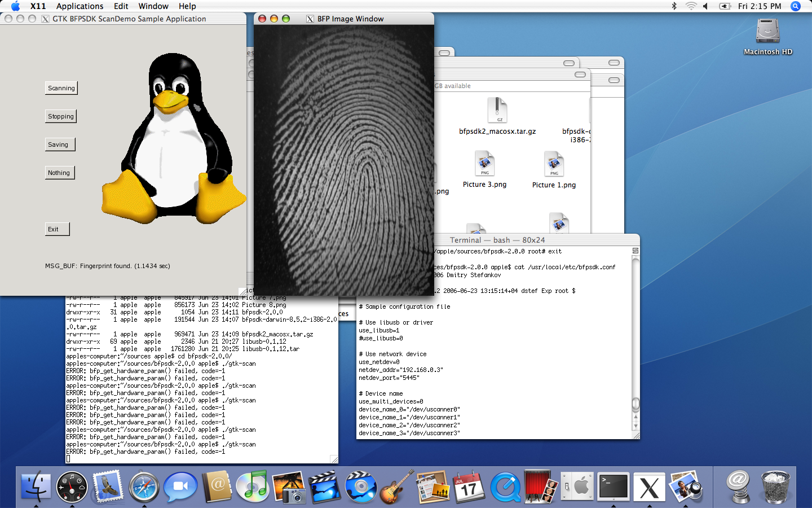
Task: Open the Trash in the dock
Action: point(775,487)
